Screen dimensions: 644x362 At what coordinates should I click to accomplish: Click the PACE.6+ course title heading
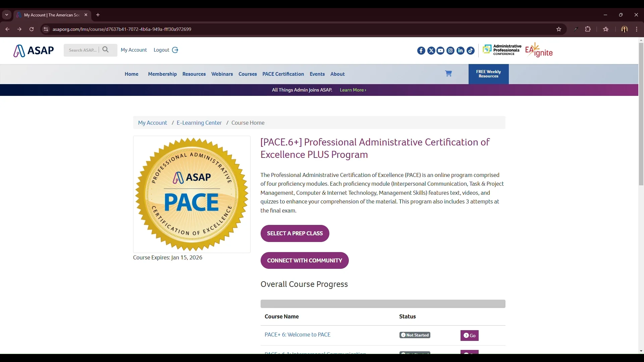pyautogui.click(x=375, y=148)
